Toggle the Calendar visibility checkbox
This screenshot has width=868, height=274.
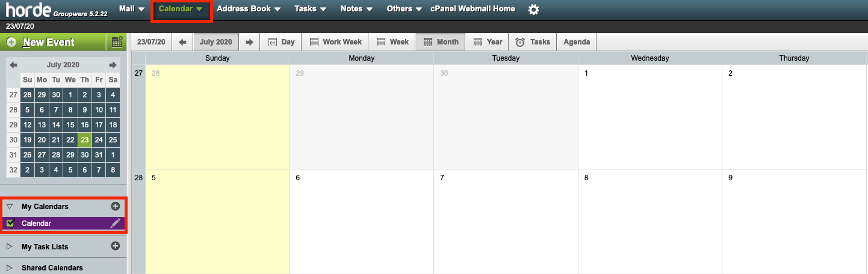coord(10,224)
